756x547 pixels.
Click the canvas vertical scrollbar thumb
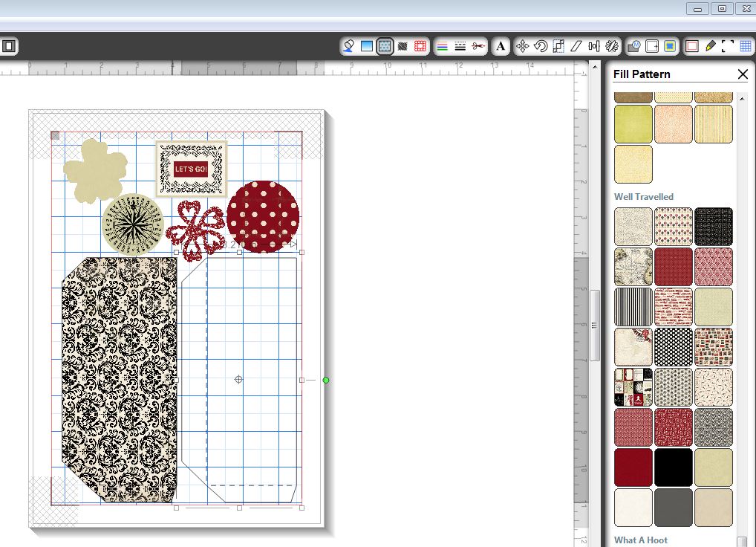pos(595,326)
